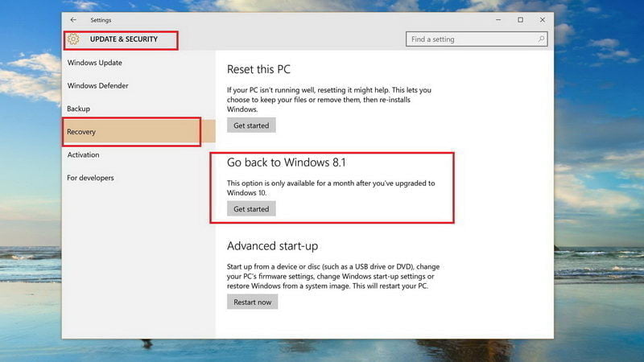The width and height of the screenshot is (644, 362).
Task: Open the Activation section
Action: (84, 154)
